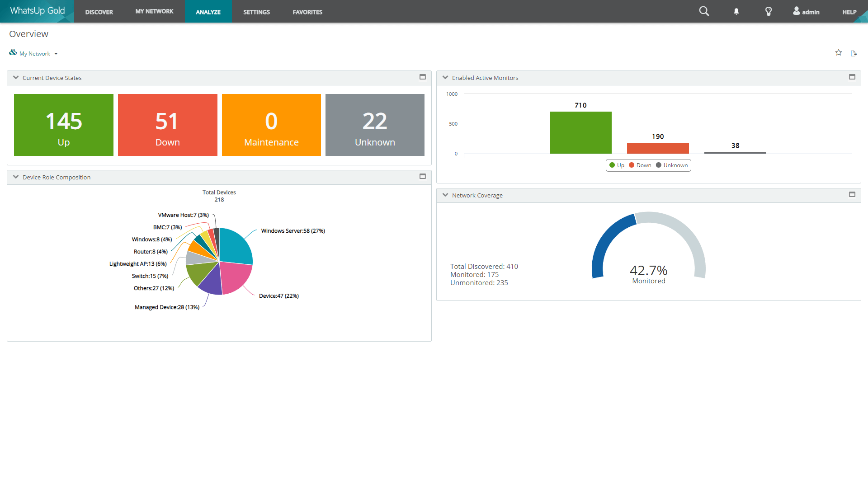This screenshot has width=868, height=488.
Task: Open the notifications bell
Action: pos(736,11)
